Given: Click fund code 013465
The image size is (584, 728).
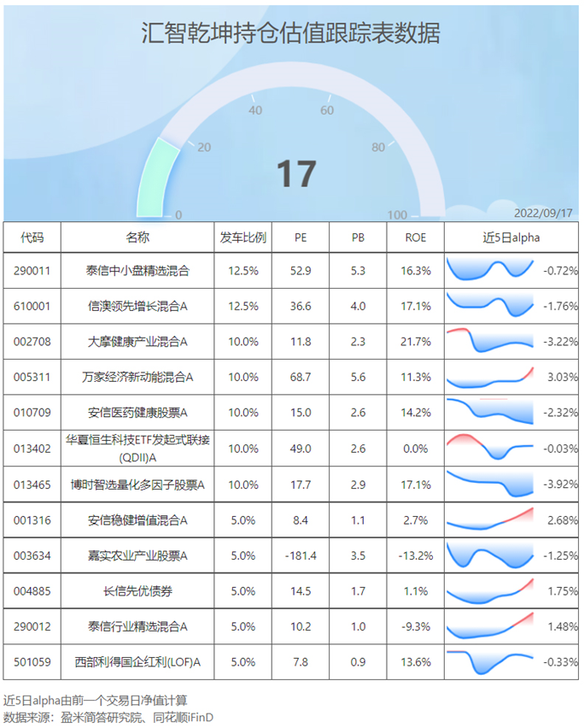Looking at the screenshot, I should [32, 484].
